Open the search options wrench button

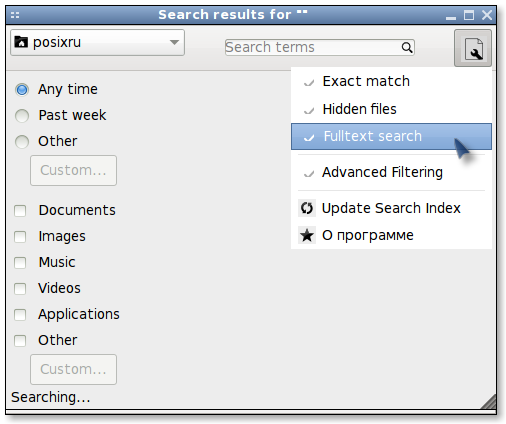coord(473,48)
